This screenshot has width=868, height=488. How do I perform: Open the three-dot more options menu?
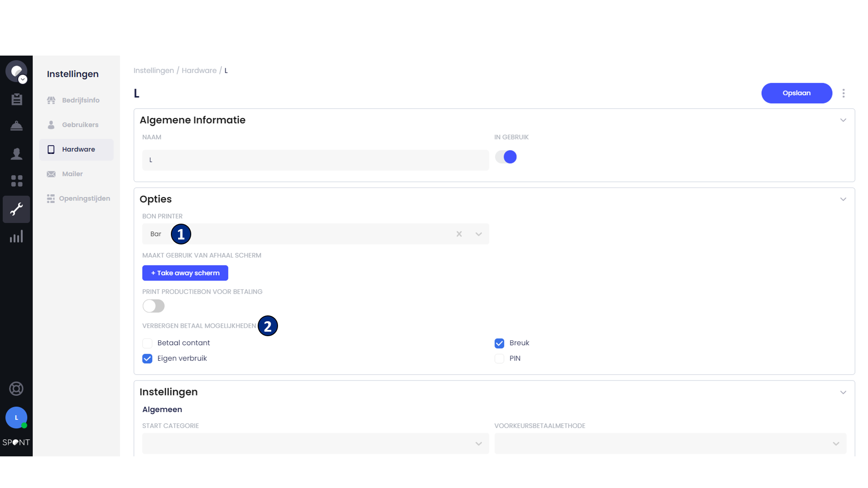coord(844,93)
